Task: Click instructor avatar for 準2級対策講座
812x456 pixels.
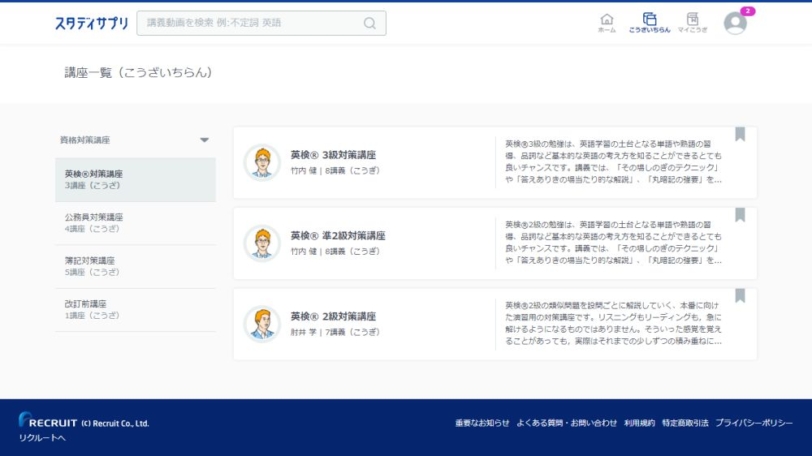Action: [x=262, y=243]
